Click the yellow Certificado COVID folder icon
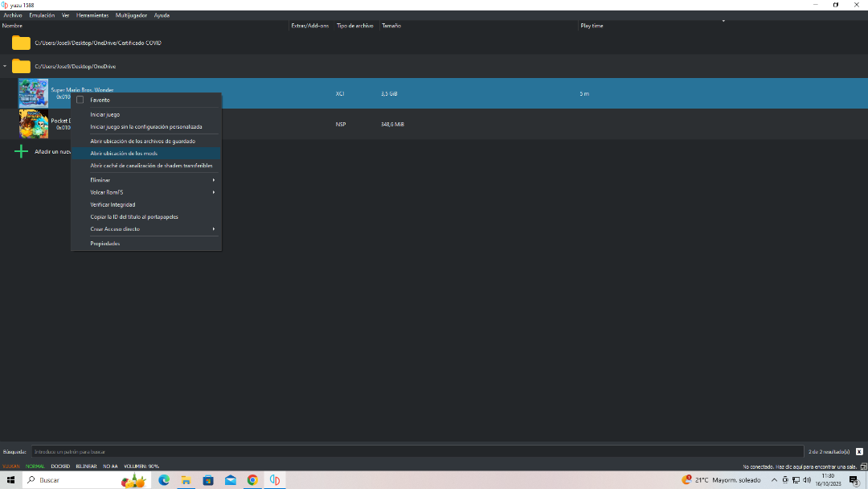868x489 pixels. 21,43
